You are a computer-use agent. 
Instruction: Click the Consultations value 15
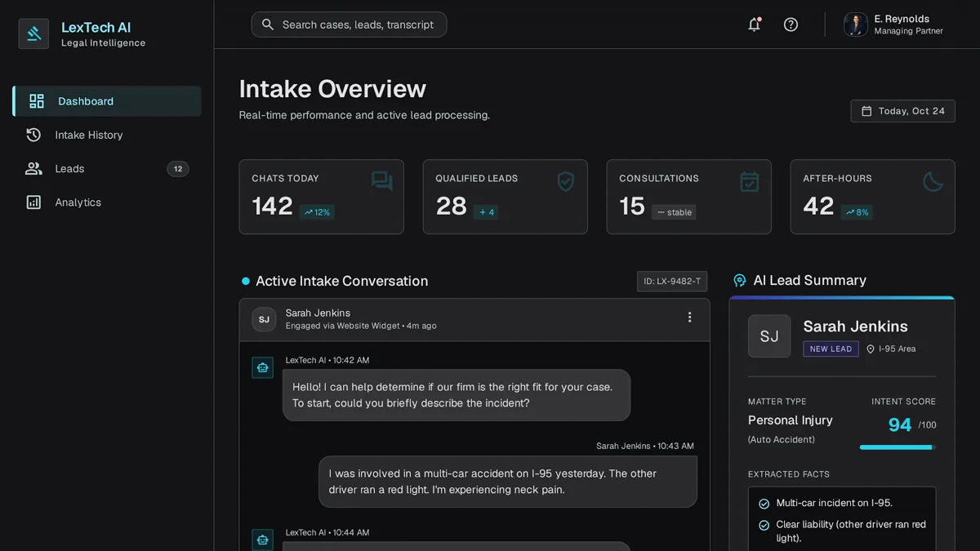tap(632, 207)
